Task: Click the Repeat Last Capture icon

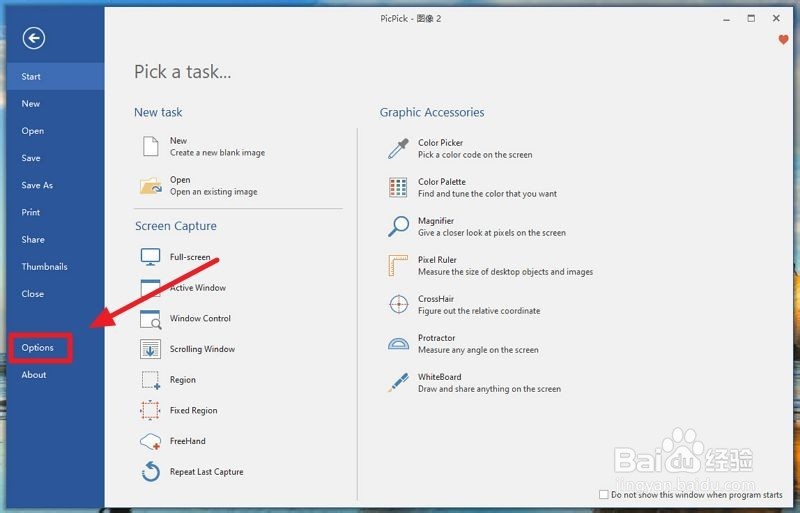Action: tap(151, 471)
